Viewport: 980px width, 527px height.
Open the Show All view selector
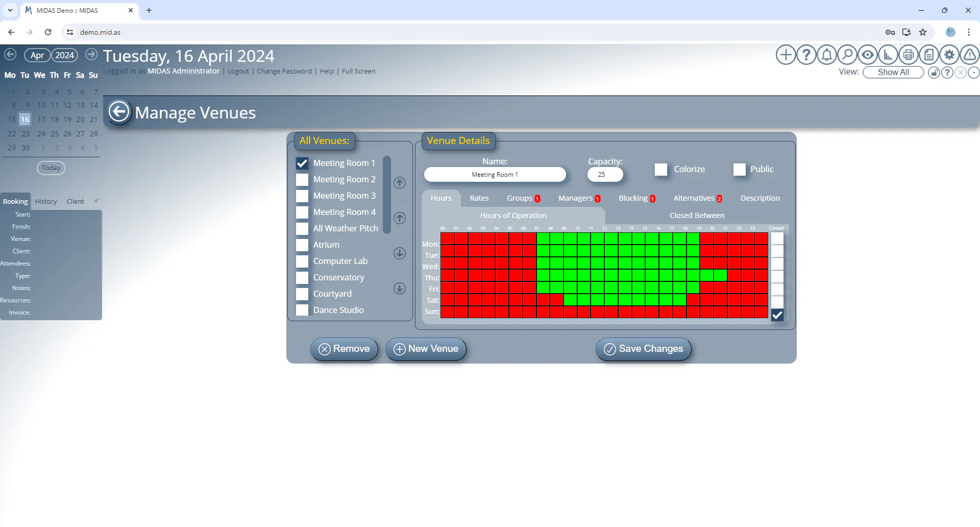(893, 73)
